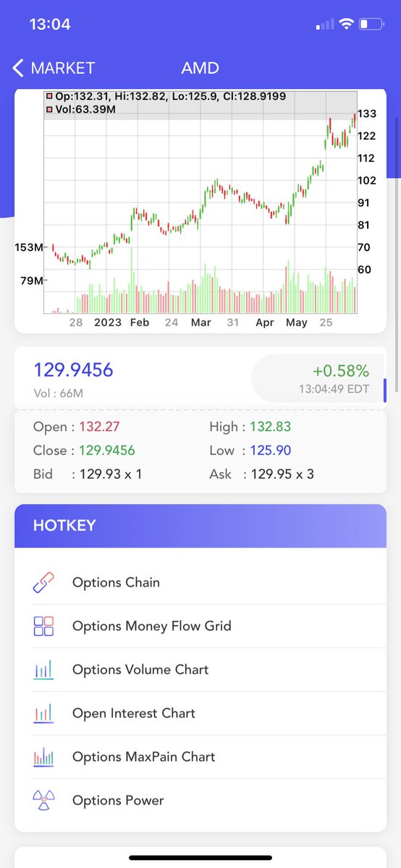Viewport: 401px width, 868px height.
Task: Tap the 133 price axis label
Action: pyautogui.click(x=366, y=114)
